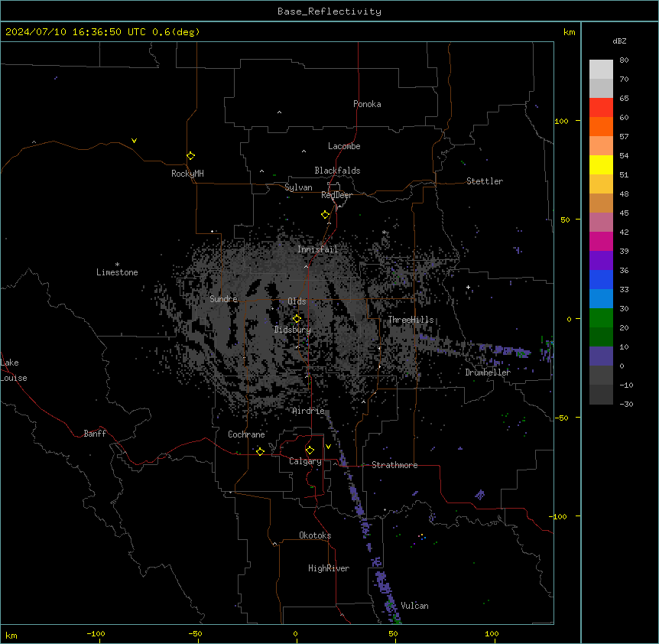Select the pink 45–42 dBZ swatch
This screenshot has height=644, width=659.
[x=601, y=223]
